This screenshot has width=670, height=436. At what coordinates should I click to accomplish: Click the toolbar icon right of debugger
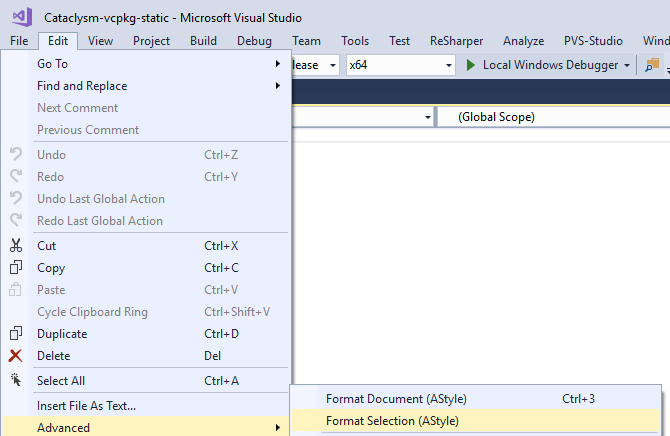[652, 65]
